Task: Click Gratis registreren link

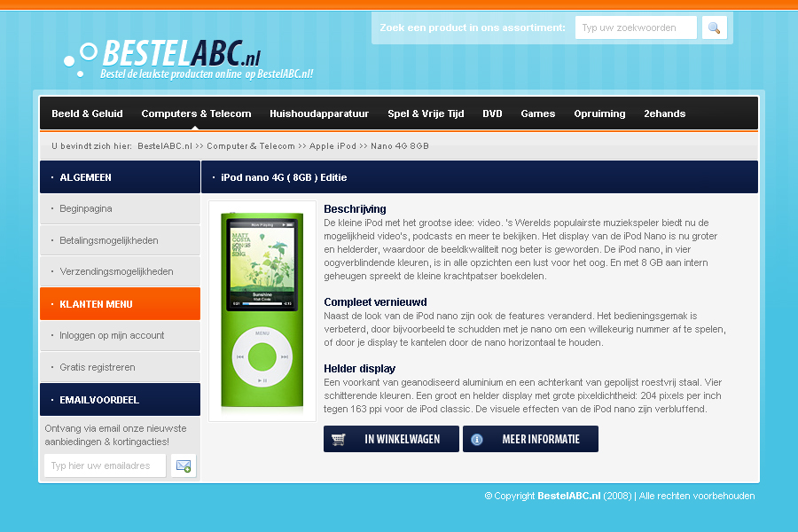Action: tap(120, 367)
